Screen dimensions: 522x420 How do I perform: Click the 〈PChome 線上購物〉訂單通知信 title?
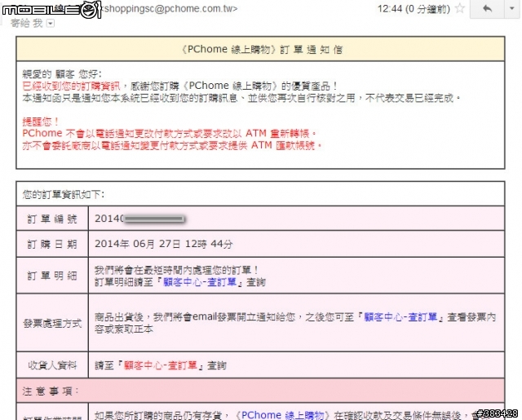click(262, 49)
